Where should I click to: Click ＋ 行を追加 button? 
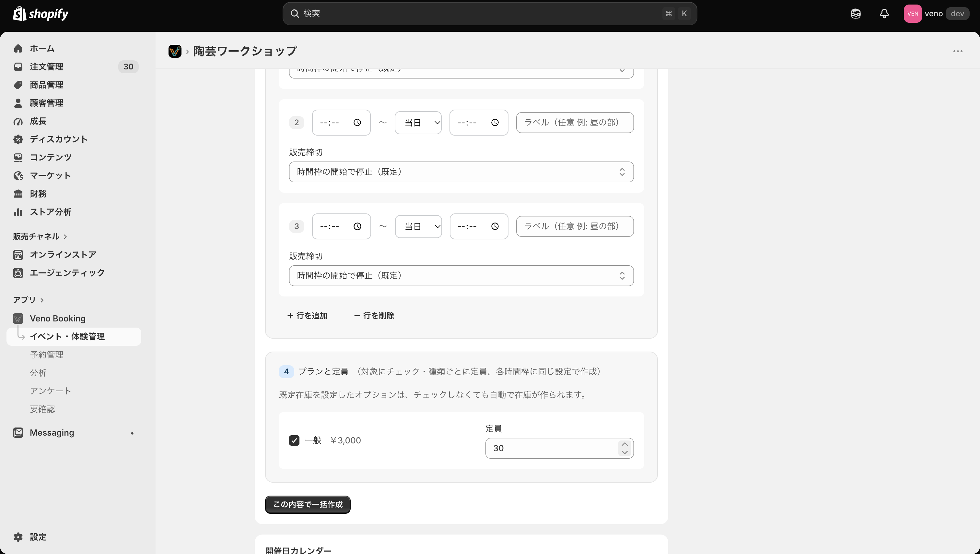click(307, 316)
